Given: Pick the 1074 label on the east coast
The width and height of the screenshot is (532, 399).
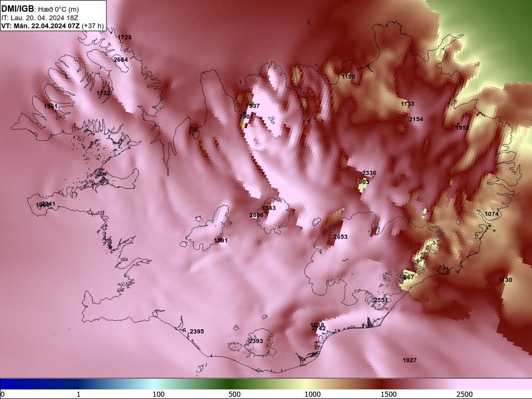Looking at the screenshot, I should pos(492,214).
